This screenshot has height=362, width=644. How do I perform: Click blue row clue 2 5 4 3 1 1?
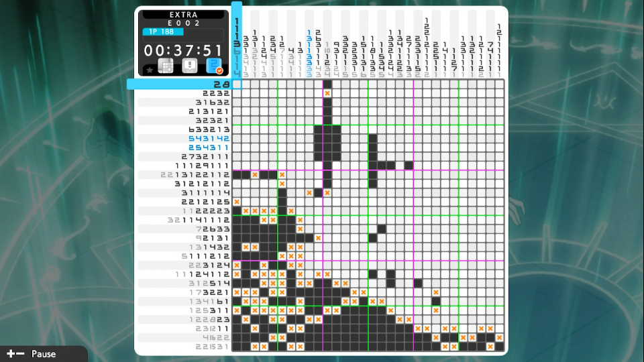click(x=209, y=147)
